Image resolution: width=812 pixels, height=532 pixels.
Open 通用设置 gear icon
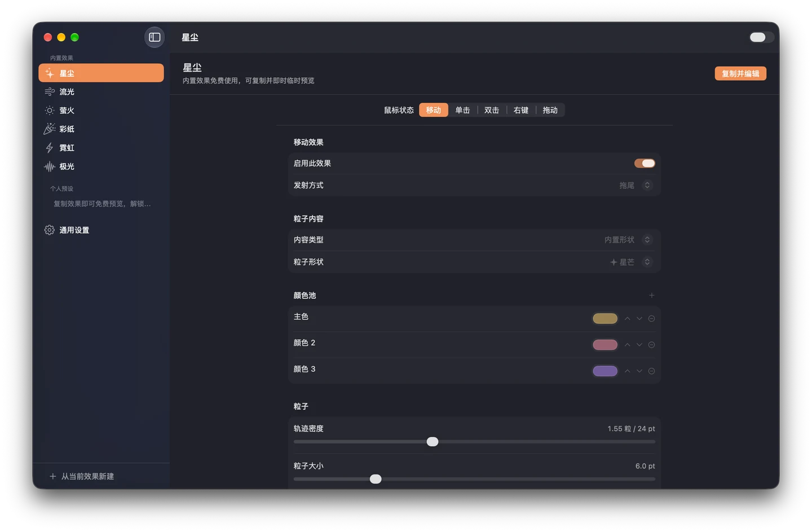pos(50,230)
